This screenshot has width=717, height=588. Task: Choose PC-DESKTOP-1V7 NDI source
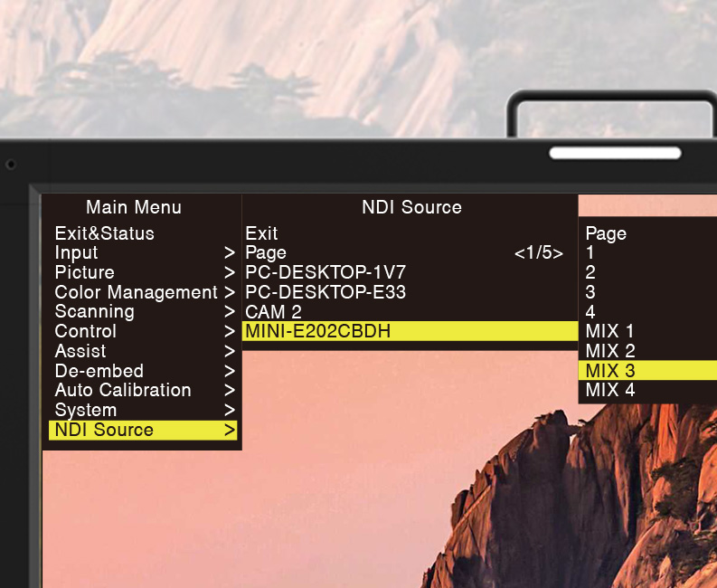click(x=325, y=273)
